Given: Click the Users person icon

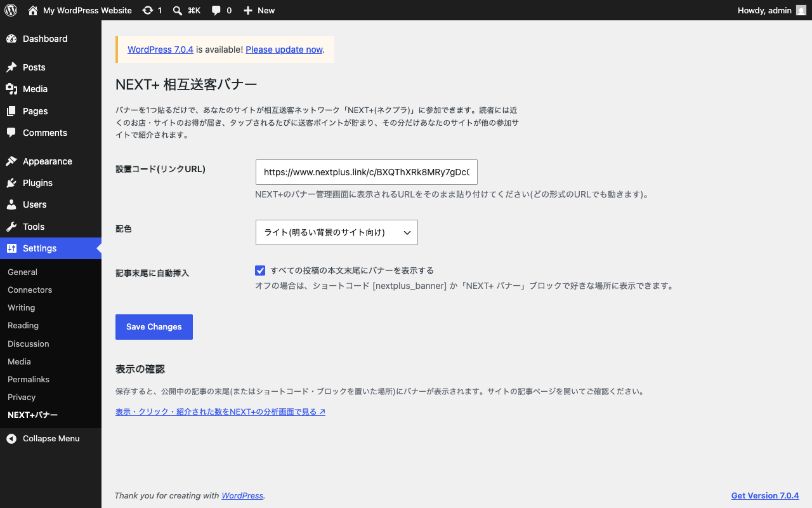Looking at the screenshot, I should pyautogui.click(x=11, y=204).
